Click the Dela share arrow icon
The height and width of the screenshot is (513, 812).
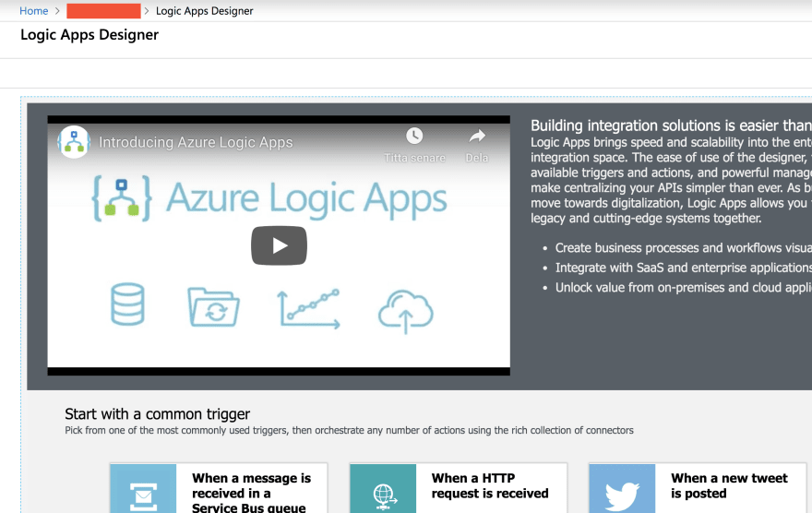[x=477, y=137]
